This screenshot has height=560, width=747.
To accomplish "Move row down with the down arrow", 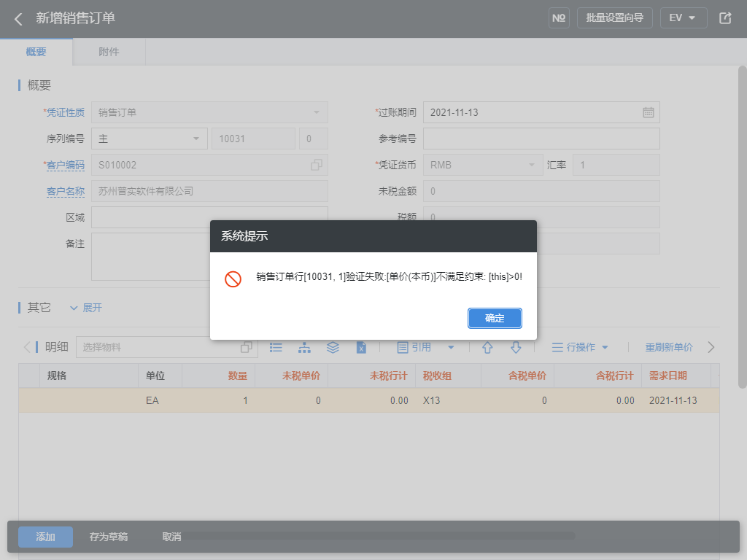I will [x=516, y=348].
